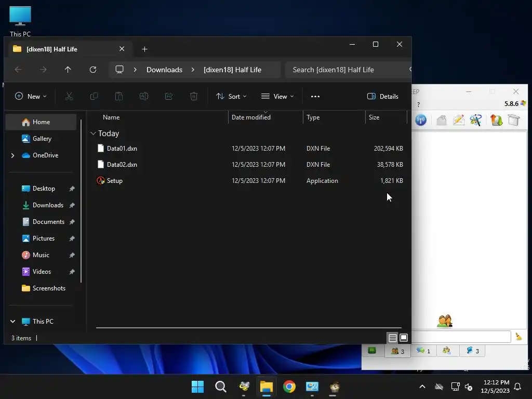Open Screenshots folder in navigation pane
Viewport: 532px width, 399px height.
click(41, 288)
